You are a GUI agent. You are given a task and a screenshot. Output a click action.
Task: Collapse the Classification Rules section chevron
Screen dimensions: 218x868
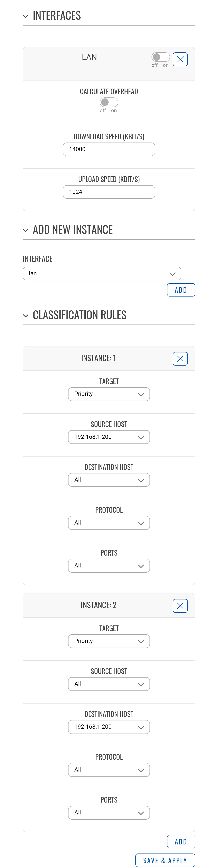pos(26,315)
